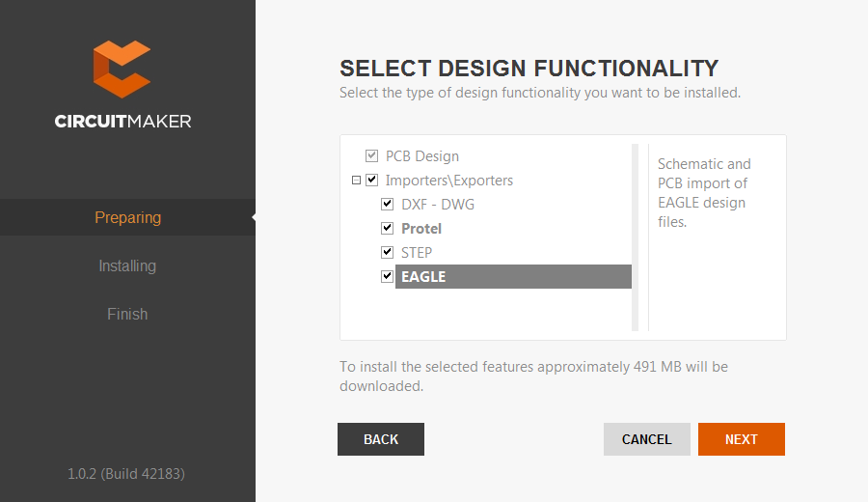868x502 pixels.
Task: Disable the Protel importer checkbox
Action: [387, 228]
